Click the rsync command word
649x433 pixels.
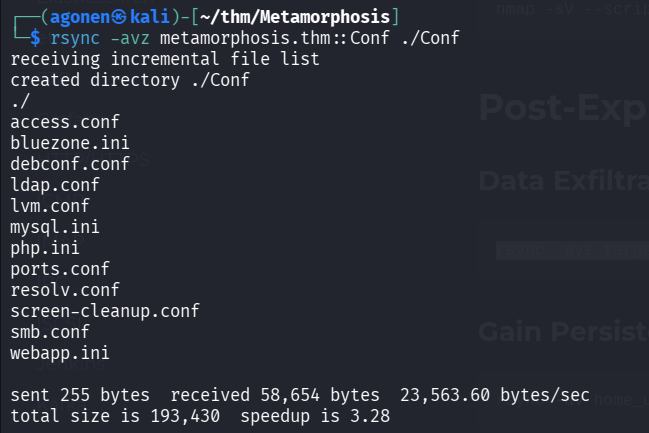click(x=76, y=38)
